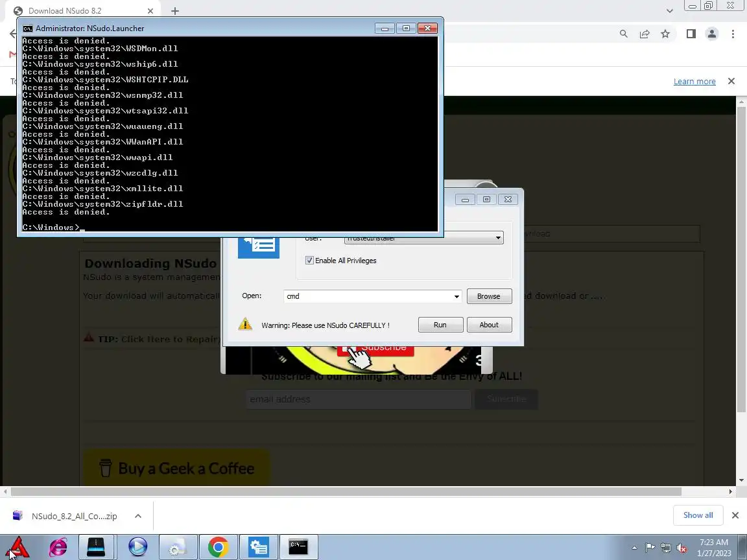Click the Start button on taskbar
Image resolution: width=747 pixels, height=560 pixels.
(19, 546)
